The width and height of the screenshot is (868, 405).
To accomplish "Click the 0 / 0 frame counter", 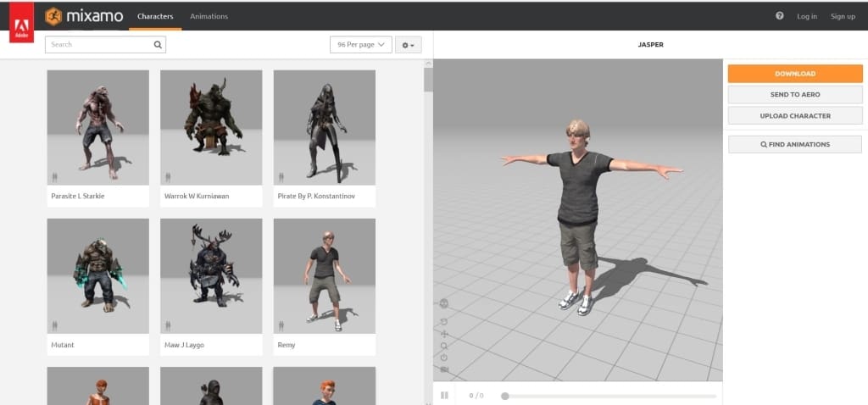I will tap(476, 396).
